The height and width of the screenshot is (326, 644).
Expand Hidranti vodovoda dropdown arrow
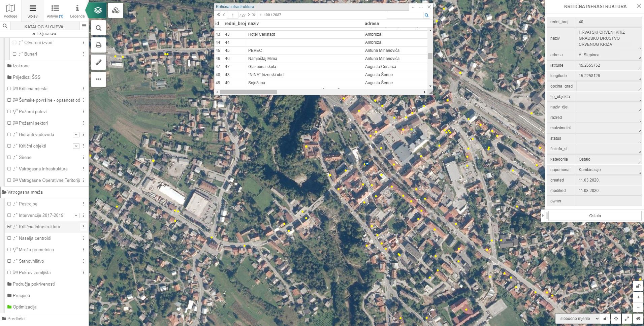[x=76, y=135]
